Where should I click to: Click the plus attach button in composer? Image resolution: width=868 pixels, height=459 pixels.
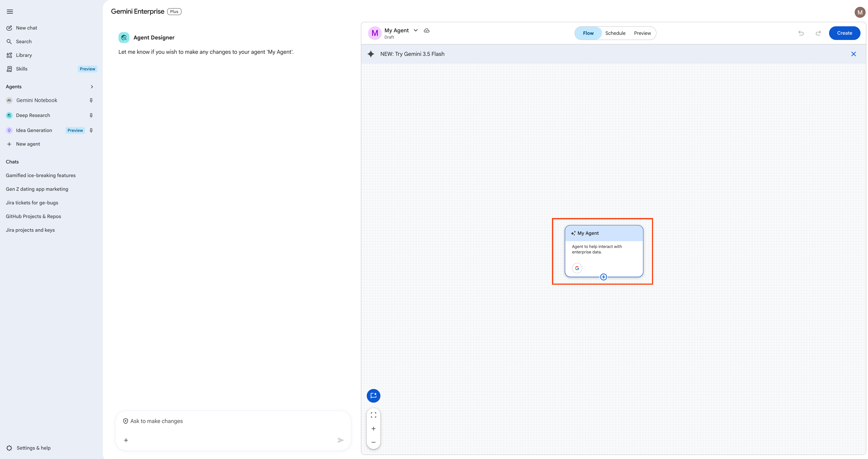126,440
